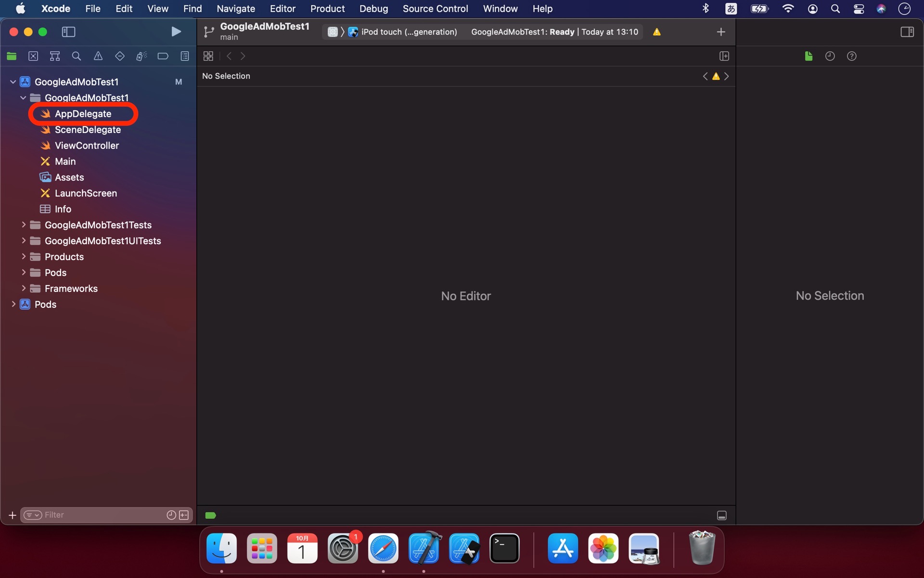
Task: Click the Library plus button
Action: [x=721, y=32]
